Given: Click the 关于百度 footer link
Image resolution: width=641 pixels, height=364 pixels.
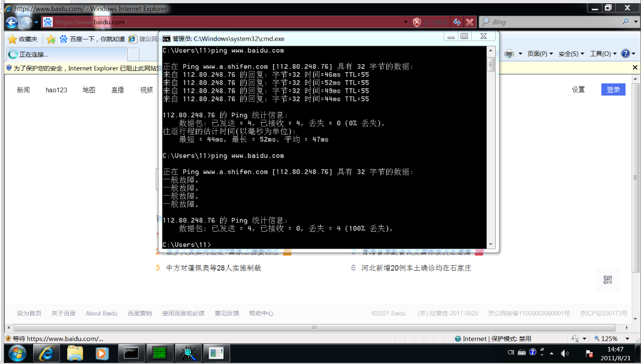Looking at the screenshot, I should [x=64, y=313].
